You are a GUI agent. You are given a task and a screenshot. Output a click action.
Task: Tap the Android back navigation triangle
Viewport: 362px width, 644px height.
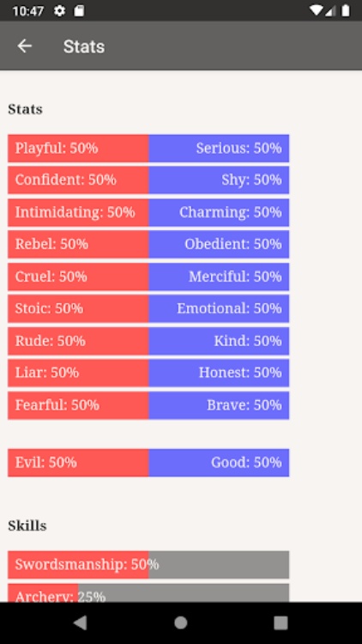click(x=81, y=623)
